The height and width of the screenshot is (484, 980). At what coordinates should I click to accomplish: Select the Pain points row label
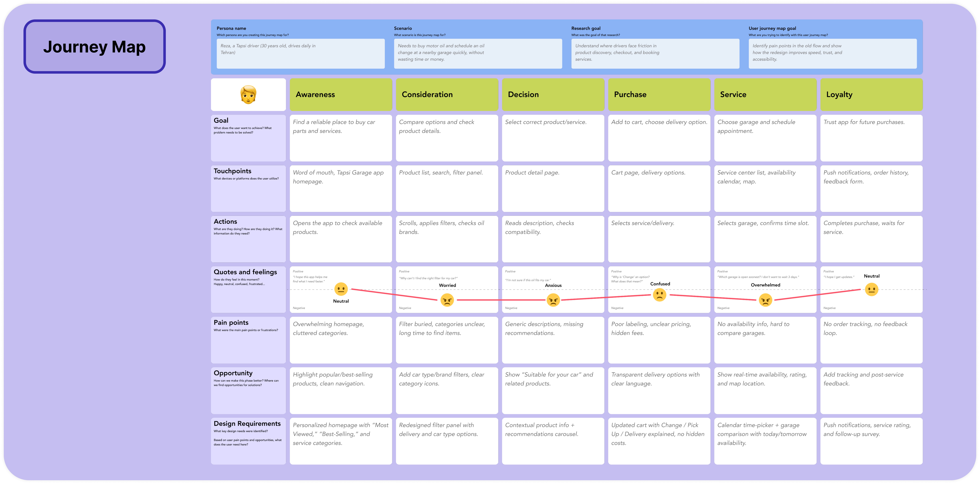click(248, 340)
